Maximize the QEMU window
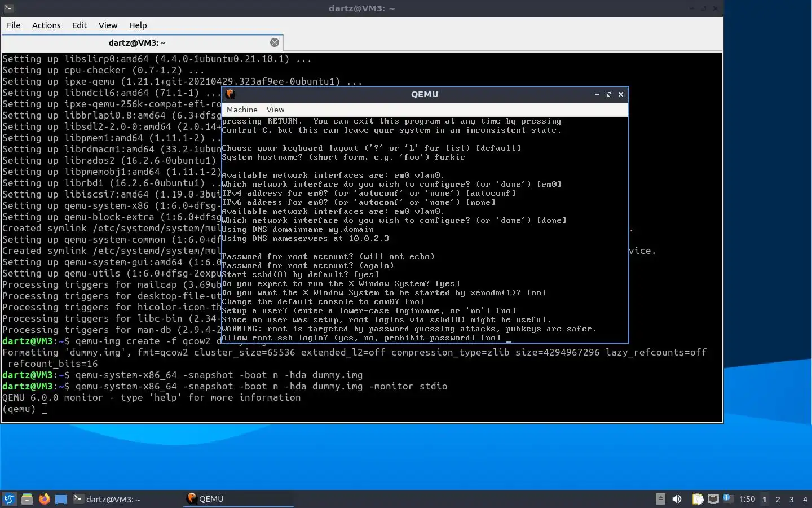The image size is (812, 508). [x=609, y=94]
